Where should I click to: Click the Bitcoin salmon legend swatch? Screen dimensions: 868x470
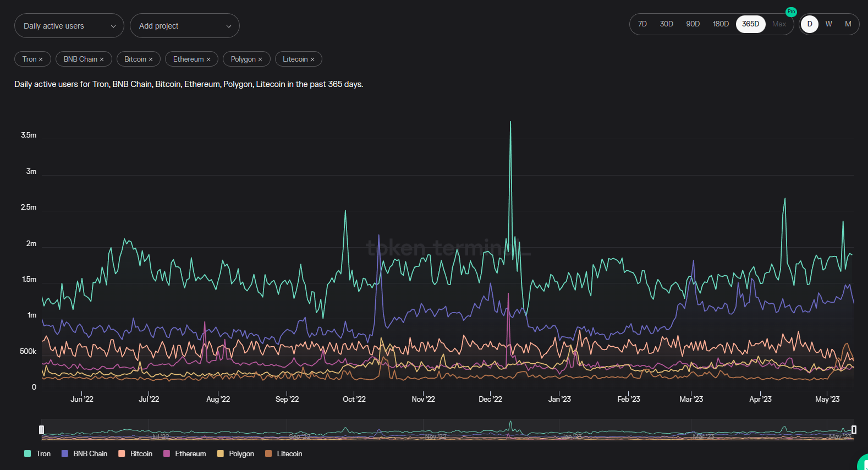tap(122, 454)
